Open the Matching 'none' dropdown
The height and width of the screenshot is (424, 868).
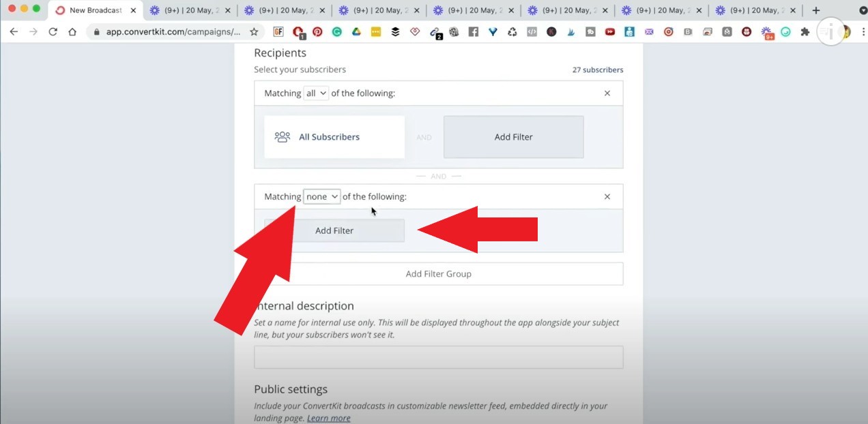[x=321, y=196]
